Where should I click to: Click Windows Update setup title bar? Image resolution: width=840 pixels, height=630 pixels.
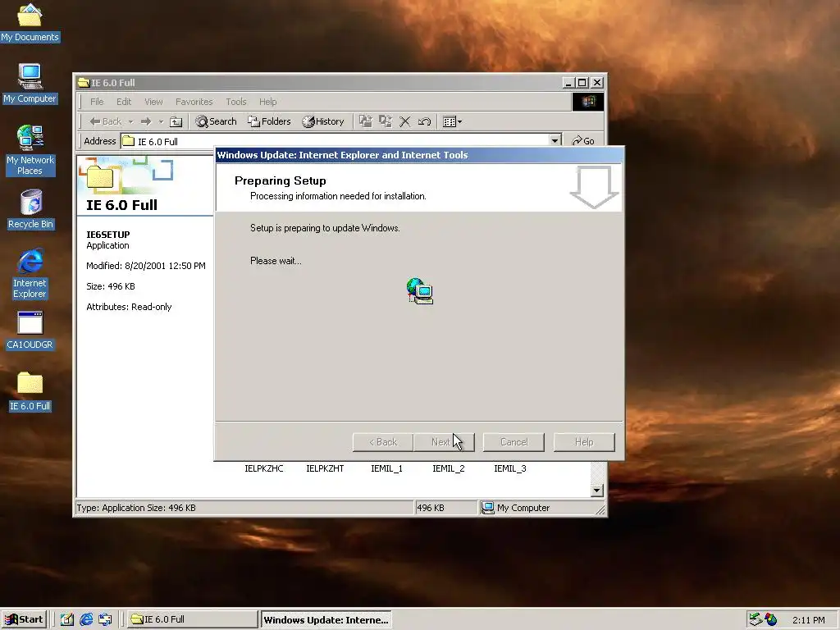pyautogui.click(x=419, y=155)
